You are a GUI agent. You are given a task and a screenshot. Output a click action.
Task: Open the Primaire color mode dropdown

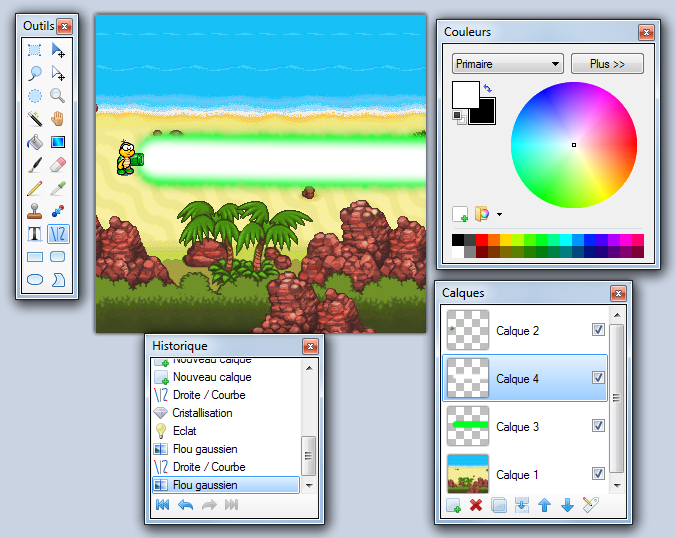[x=507, y=64]
